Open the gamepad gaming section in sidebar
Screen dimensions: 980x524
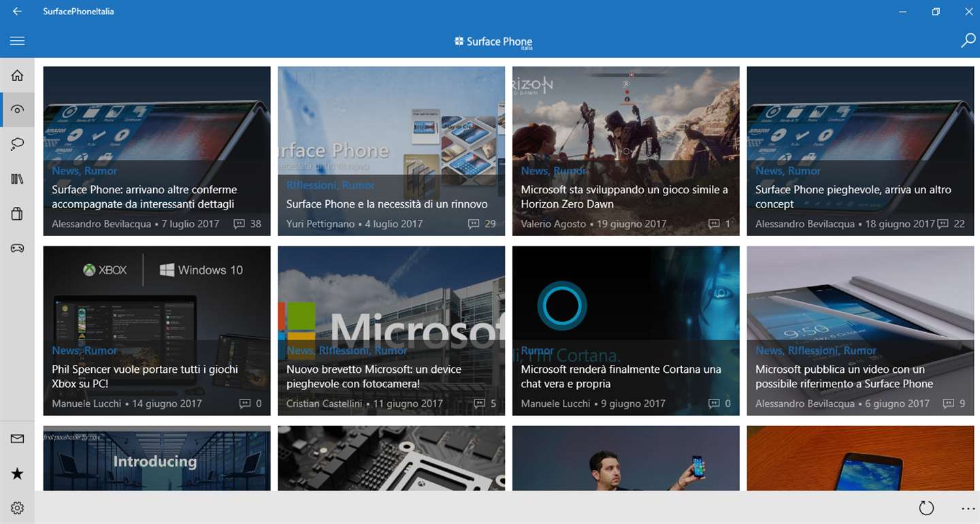tap(17, 248)
